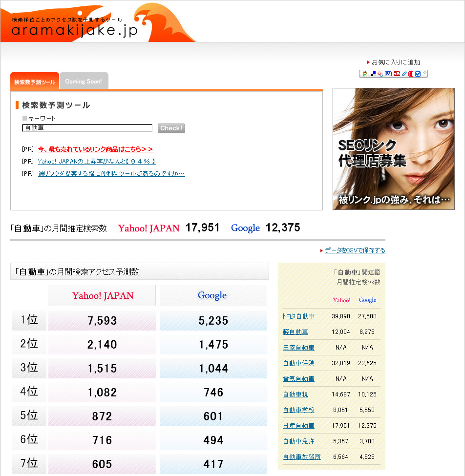Image resolution: width=465 pixels, height=476 pixels.
Task: Click the Google 5位 value 601
Action: [213, 416]
